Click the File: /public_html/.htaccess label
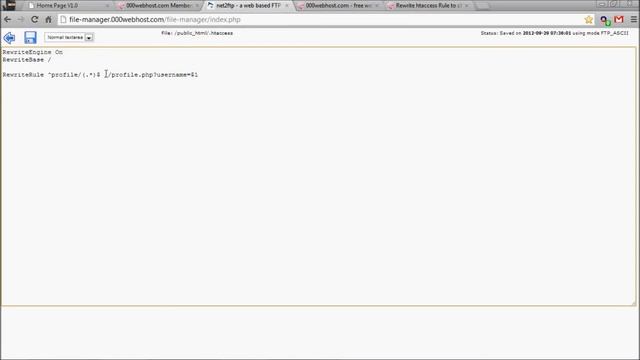This screenshot has width=640, height=360. tap(197, 33)
